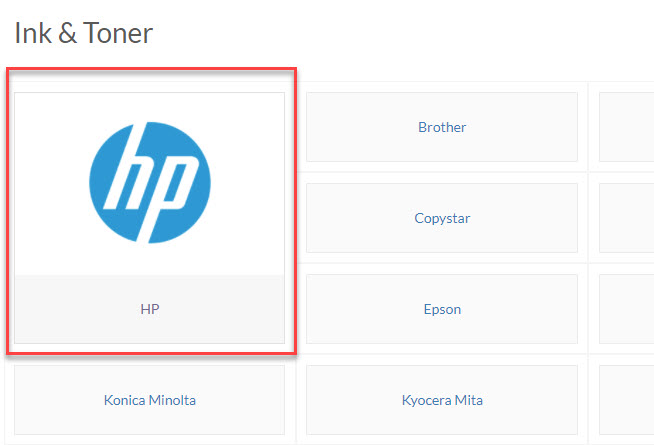
Task: Click the Ink & Toner page heading
Action: tap(84, 33)
